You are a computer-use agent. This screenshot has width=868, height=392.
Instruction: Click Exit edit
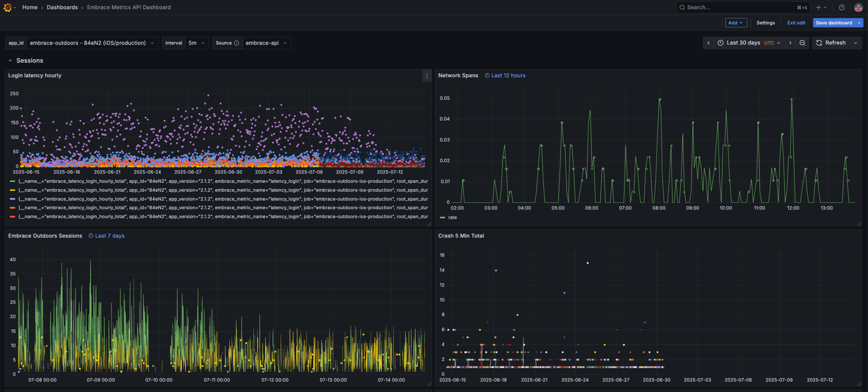point(796,23)
